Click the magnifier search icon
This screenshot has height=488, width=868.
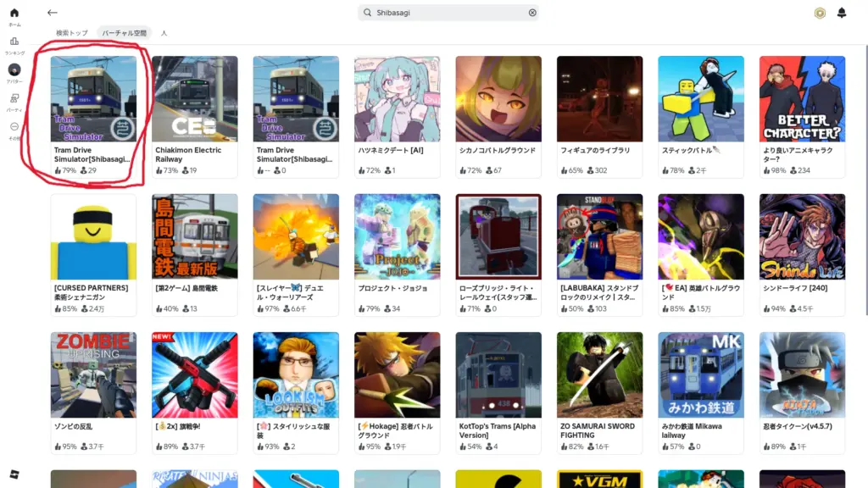367,13
